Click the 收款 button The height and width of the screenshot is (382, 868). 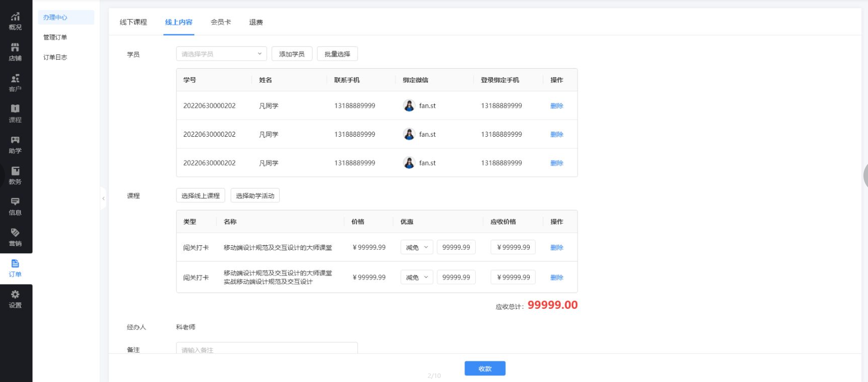tap(485, 369)
